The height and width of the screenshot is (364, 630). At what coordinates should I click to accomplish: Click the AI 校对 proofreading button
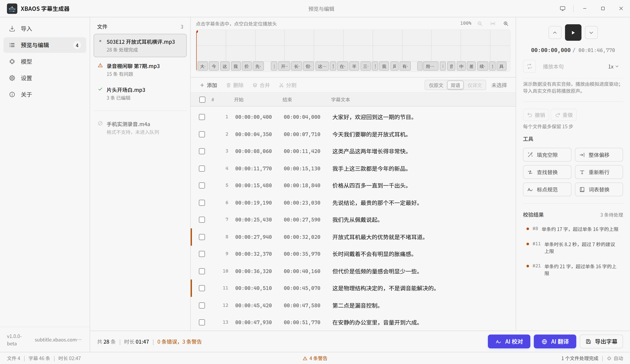tap(509, 341)
